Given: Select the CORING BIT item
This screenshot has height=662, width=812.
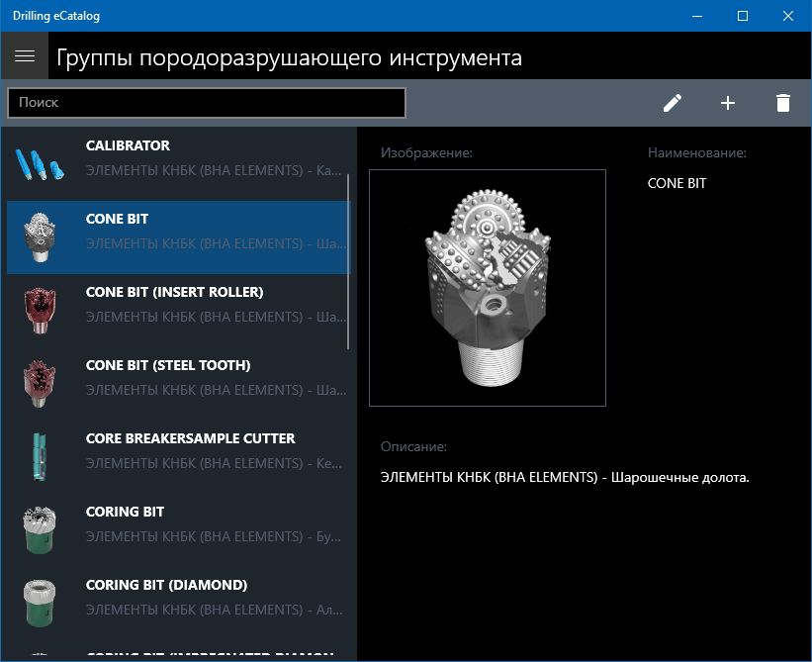Looking at the screenshot, I should point(179,530).
